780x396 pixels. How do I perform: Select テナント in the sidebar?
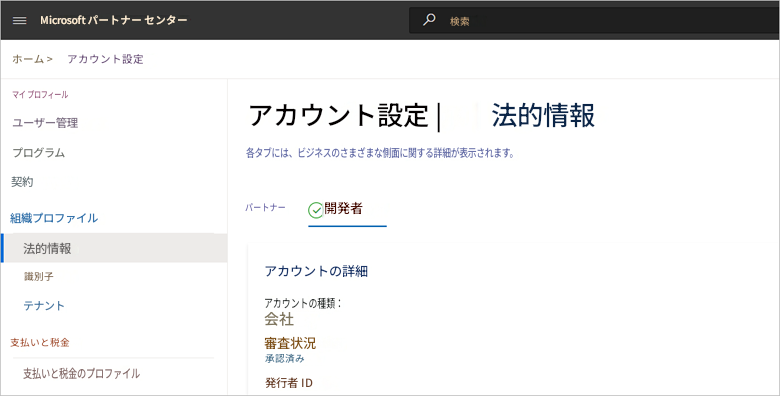[x=44, y=305]
